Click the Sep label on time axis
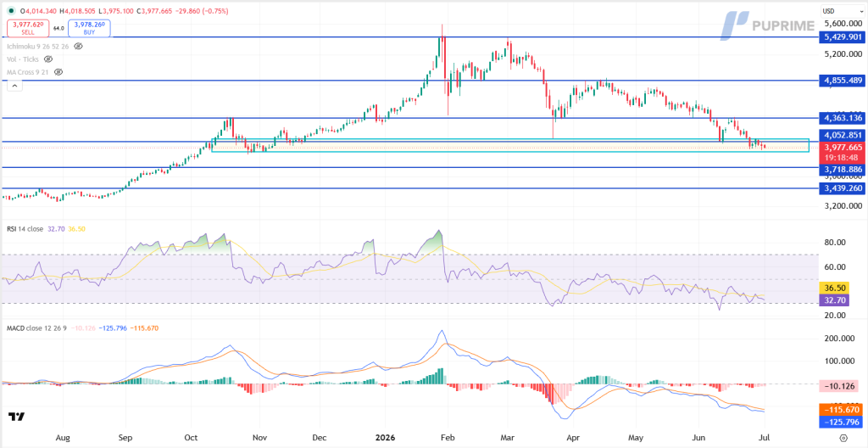The image size is (868, 448). (125, 438)
